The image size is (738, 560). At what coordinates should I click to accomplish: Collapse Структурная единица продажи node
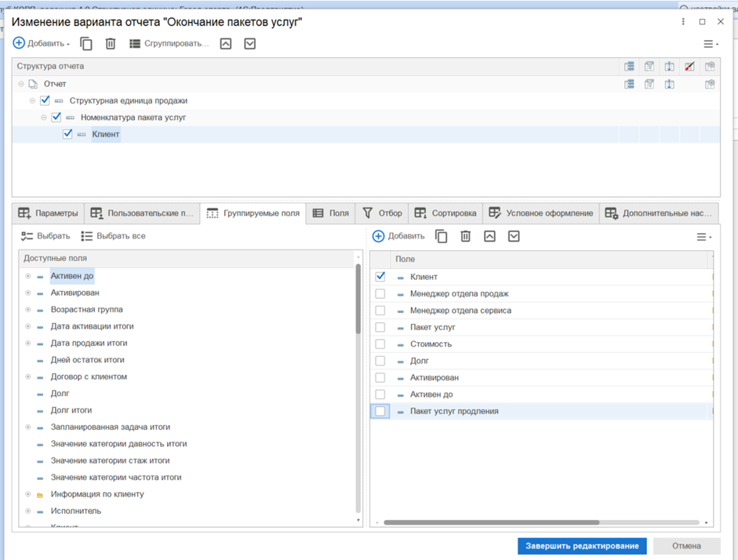point(32,100)
